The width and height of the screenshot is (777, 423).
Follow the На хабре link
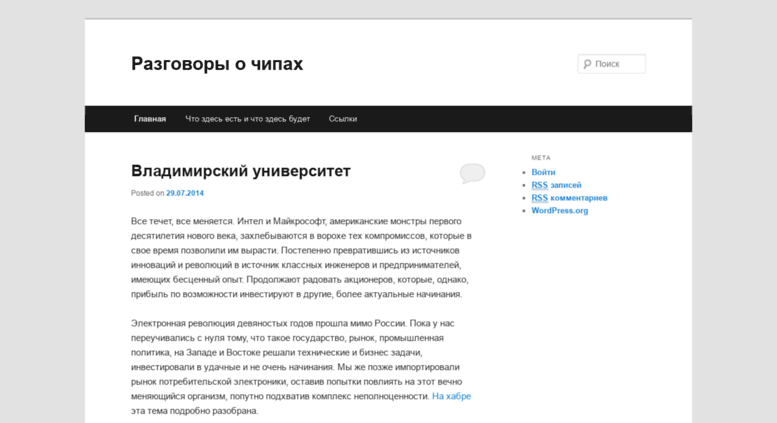point(451,396)
